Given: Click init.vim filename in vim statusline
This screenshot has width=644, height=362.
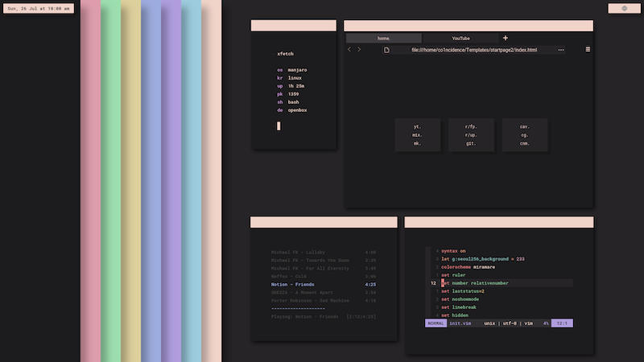Looking at the screenshot, I should click(460, 323).
